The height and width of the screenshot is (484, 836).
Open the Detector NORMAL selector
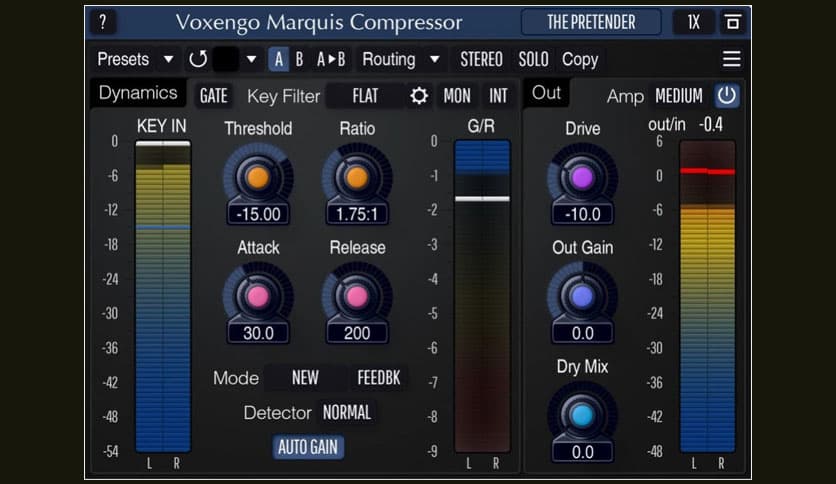347,413
